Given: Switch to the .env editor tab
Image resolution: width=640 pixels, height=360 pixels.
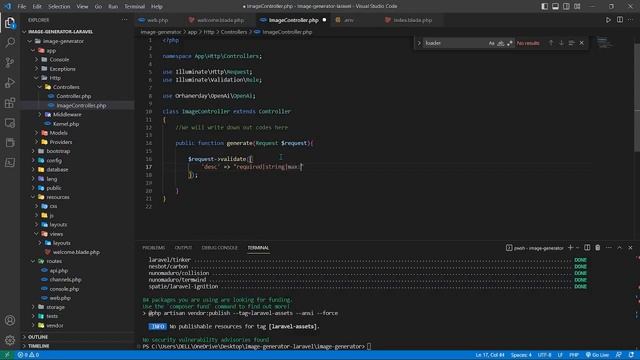Looking at the screenshot, I should 349,20.
